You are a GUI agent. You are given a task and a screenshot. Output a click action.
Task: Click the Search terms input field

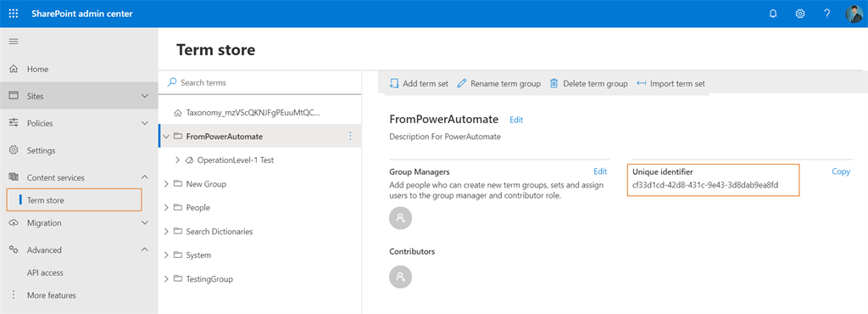tap(260, 82)
